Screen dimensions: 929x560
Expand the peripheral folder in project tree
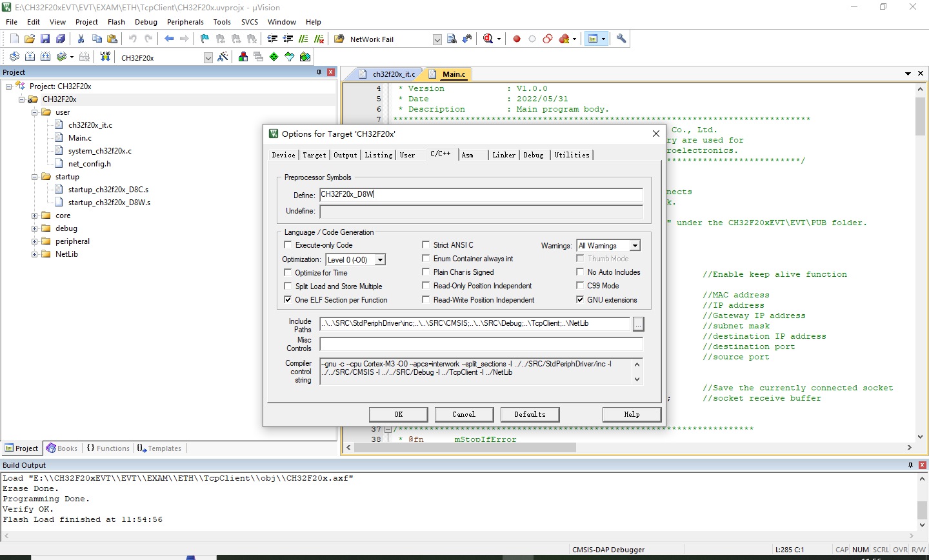coord(35,241)
